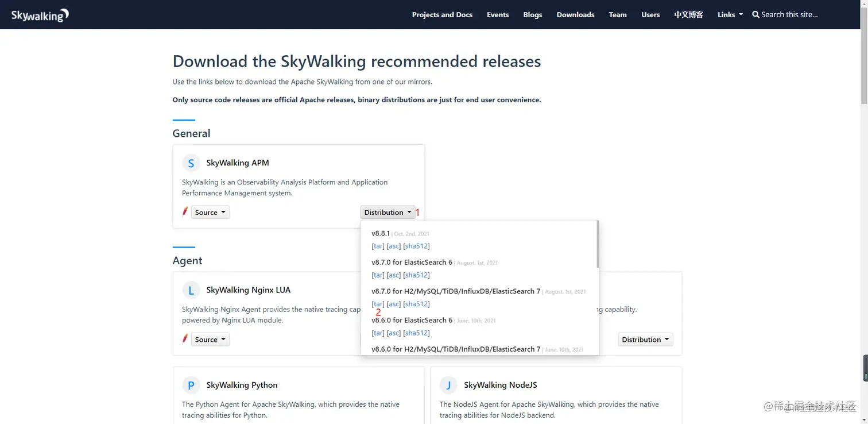868x424 pixels.
Task: Click 'v8.7.0 for ElasticSearch 6' entry text
Action: coord(412,262)
